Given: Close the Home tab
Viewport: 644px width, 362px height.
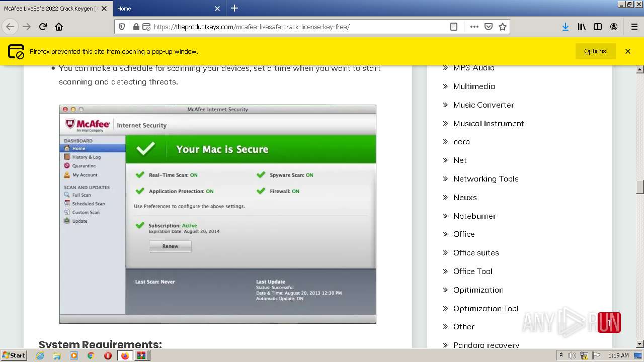Looking at the screenshot, I should point(217,9).
